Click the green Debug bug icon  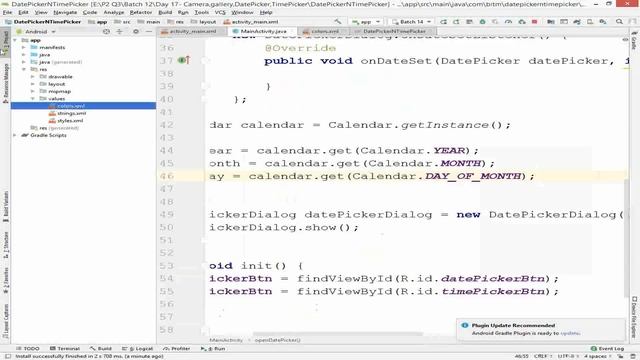click(482, 22)
